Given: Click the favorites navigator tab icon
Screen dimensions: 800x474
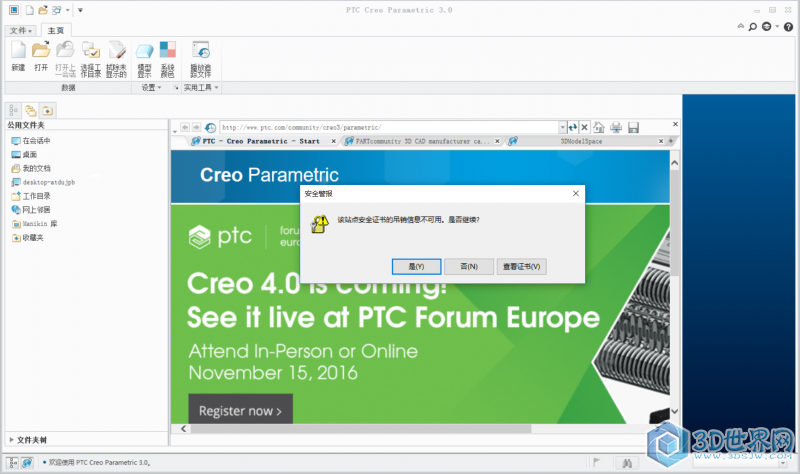Looking at the screenshot, I should coord(47,110).
